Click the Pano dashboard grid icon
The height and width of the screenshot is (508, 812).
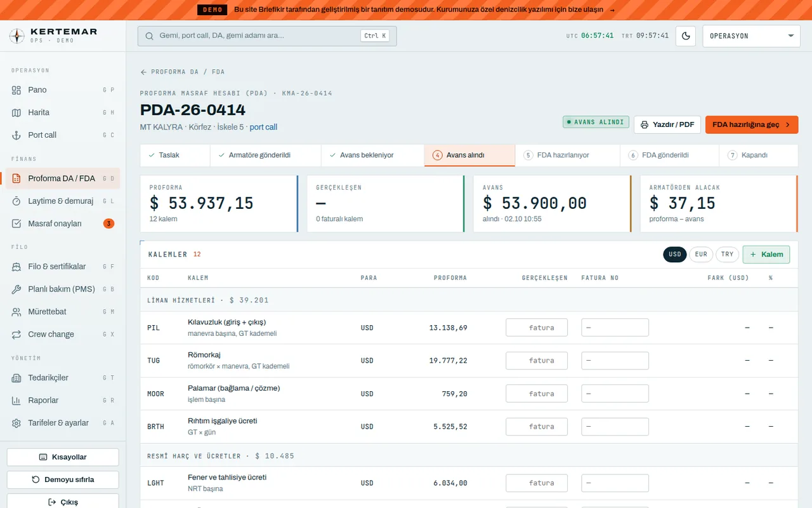point(16,90)
